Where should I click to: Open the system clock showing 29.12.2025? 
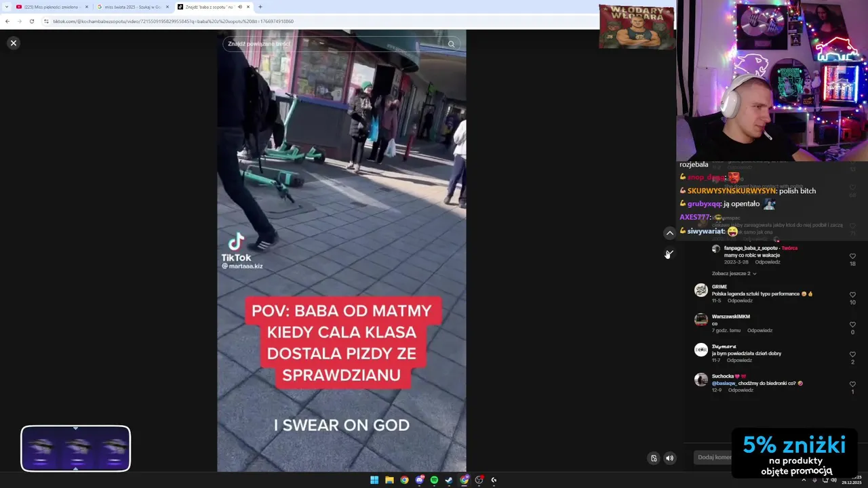pos(851,480)
